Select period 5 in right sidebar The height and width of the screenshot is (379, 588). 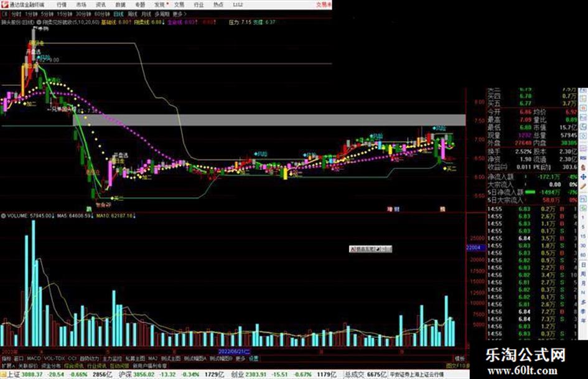[x=583, y=227]
